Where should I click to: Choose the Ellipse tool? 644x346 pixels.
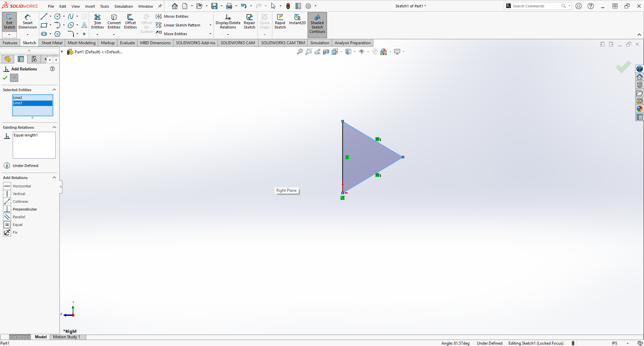(71, 25)
